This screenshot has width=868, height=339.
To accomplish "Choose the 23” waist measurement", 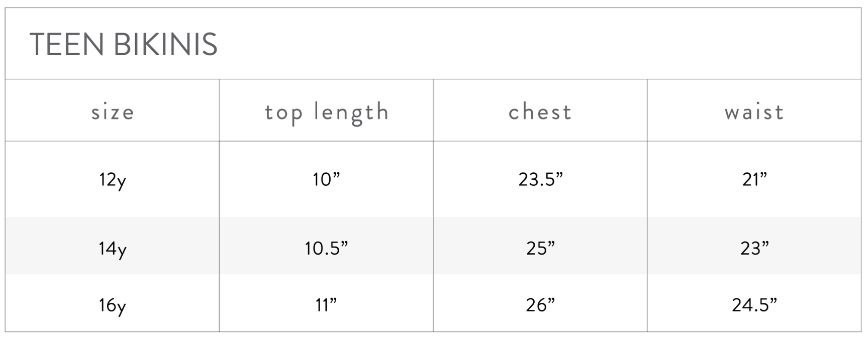I will (754, 248).
